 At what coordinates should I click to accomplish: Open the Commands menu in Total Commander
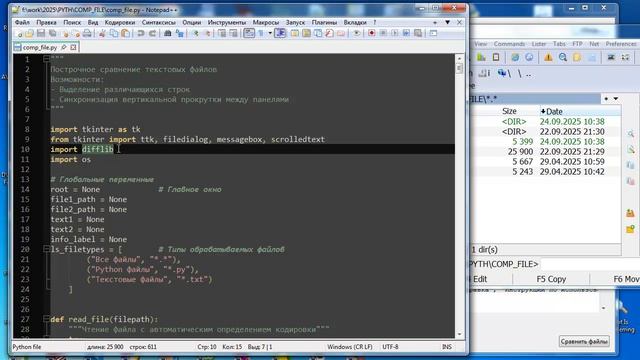[x=509, y=44]
